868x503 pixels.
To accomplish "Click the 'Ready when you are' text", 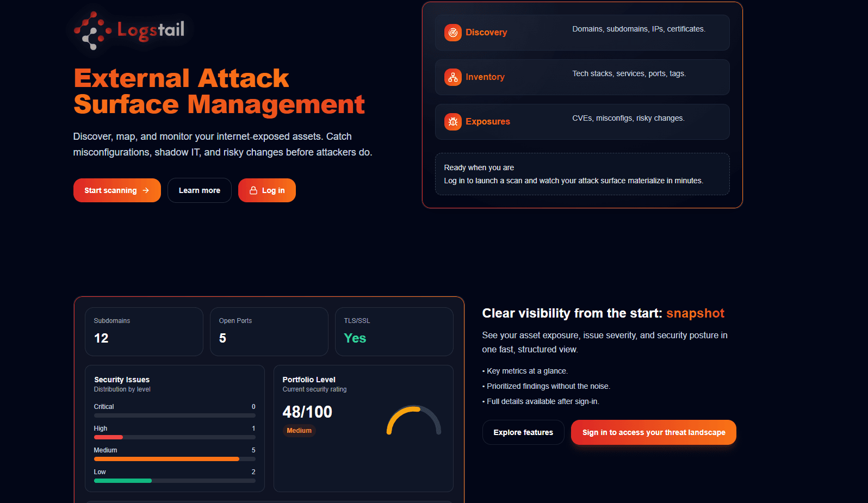I will pos(479,167).
